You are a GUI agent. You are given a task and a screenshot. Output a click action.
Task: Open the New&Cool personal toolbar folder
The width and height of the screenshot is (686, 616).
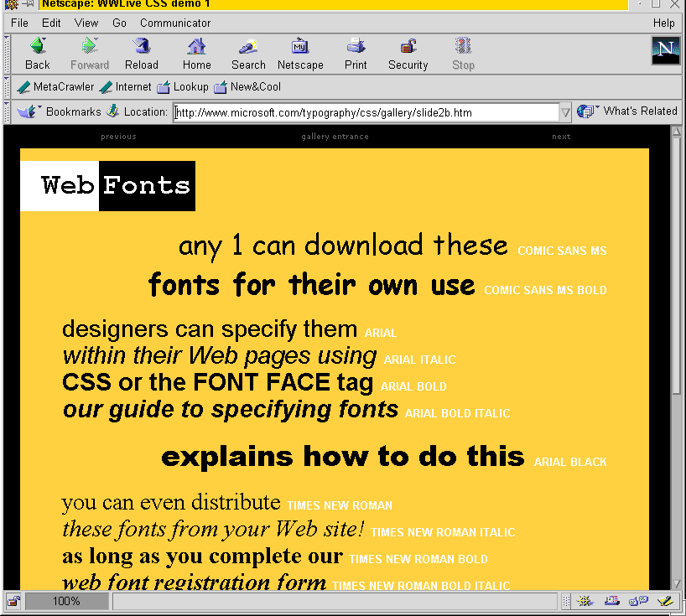click(247, 87)
